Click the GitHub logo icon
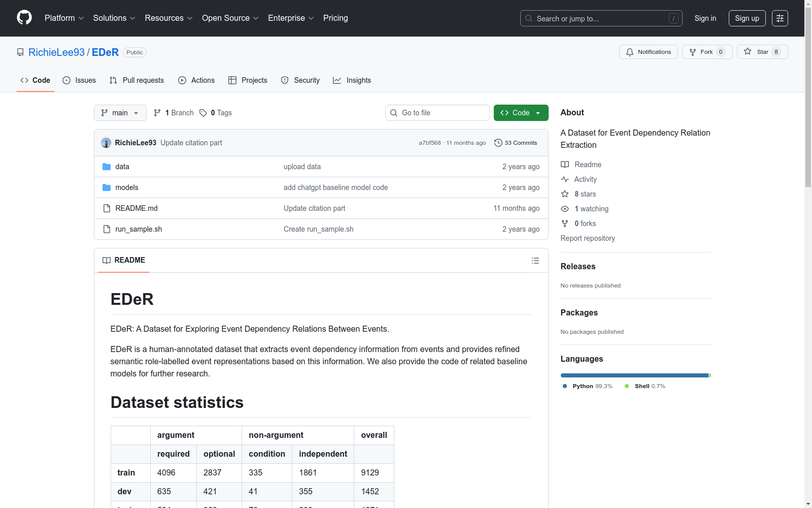Image resolution: width=812 pixels, height=508 pixels. click(x=24, y=18)
